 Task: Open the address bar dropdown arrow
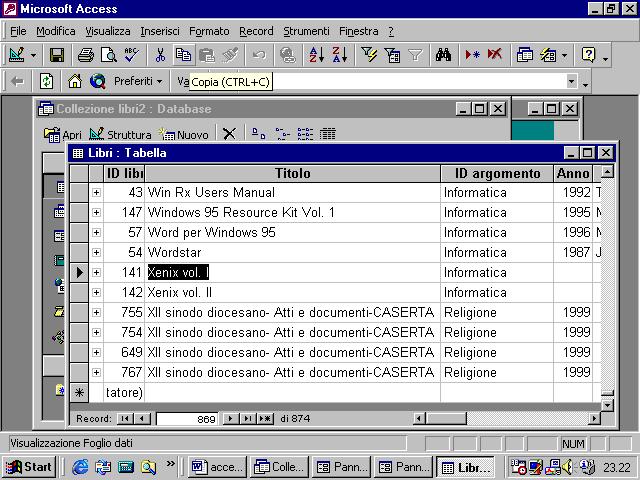pos(571,82)
